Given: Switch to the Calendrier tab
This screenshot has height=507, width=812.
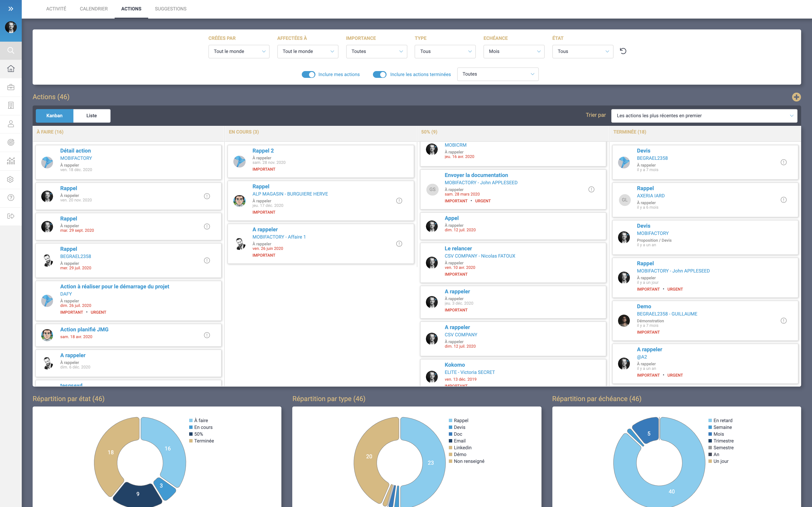Looking at the screenshot, I should (94, 9).
